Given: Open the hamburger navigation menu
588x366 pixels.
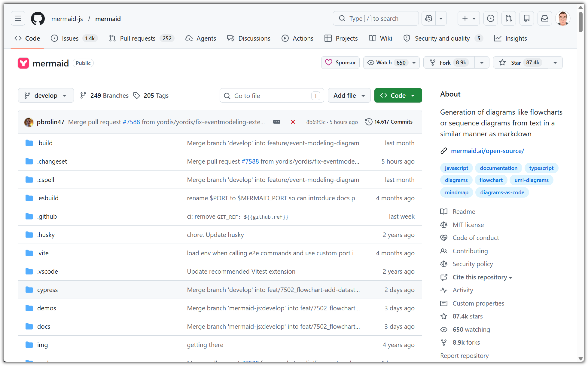Looking at the screenshot, I should [18, 19].
